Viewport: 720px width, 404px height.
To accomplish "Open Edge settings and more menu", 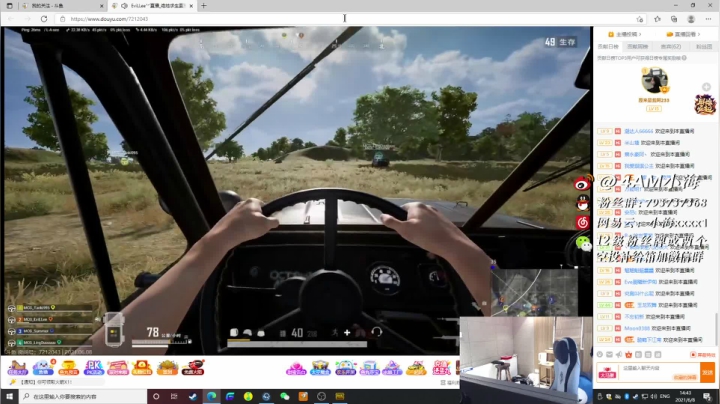I will (708, 19).
